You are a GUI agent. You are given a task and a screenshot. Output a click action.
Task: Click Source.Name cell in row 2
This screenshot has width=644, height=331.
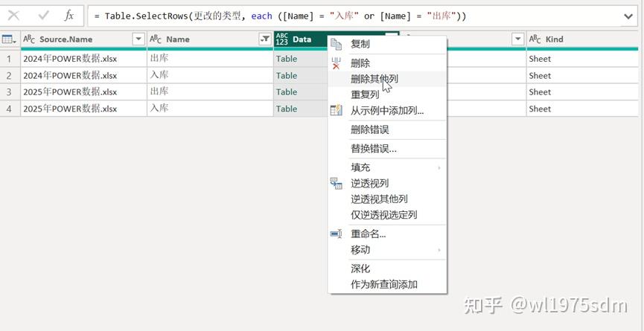tap(84, 75)
